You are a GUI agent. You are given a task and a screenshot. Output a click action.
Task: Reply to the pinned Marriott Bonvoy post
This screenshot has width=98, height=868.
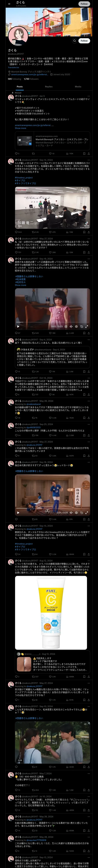point(16,153)
